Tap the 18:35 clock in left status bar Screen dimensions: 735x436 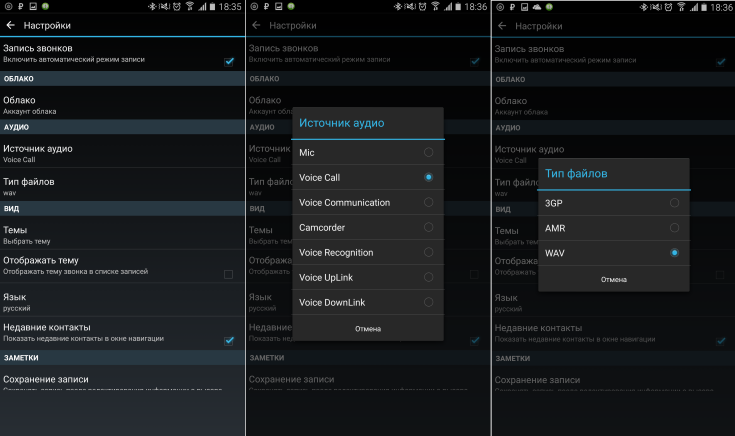point(230,7)
